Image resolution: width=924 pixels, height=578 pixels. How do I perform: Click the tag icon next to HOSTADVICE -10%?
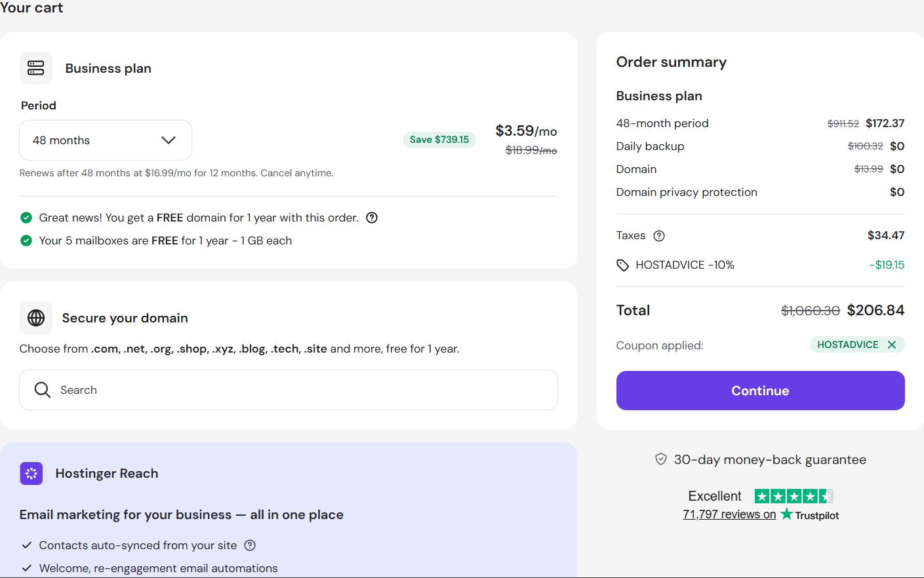coord(623,265)
